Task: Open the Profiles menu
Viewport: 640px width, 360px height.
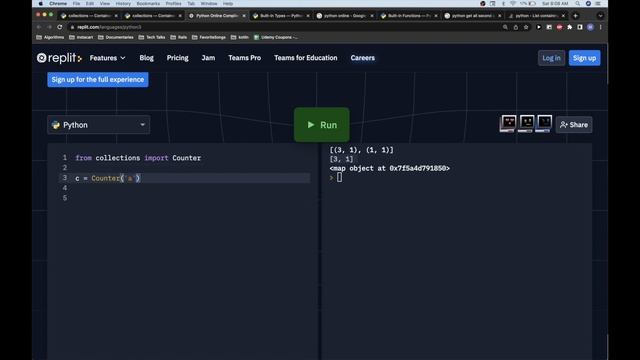Action: pos(173,4)
